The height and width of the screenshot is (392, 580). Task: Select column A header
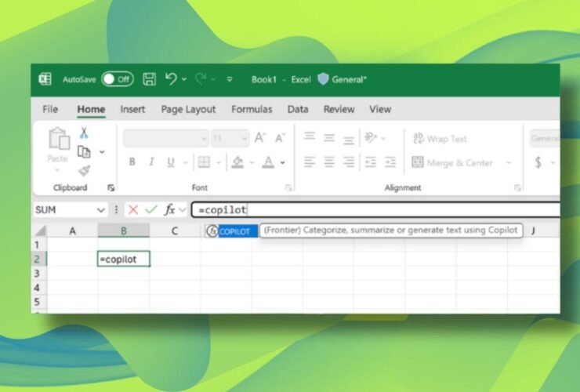[72, 231]
